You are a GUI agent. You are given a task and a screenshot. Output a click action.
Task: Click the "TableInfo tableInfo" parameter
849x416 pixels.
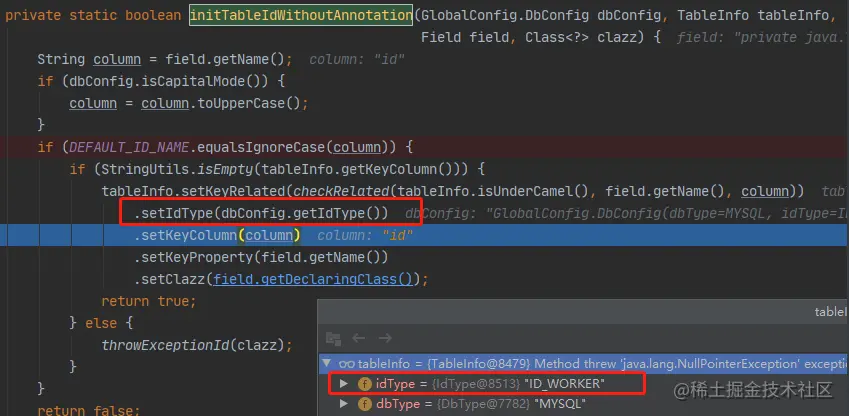tap(753, 15)
